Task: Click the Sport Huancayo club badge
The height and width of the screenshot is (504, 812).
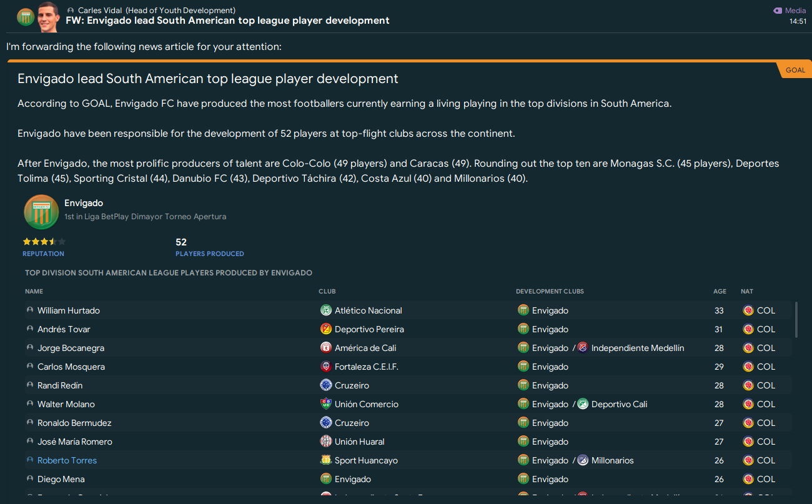Action: 325,460
